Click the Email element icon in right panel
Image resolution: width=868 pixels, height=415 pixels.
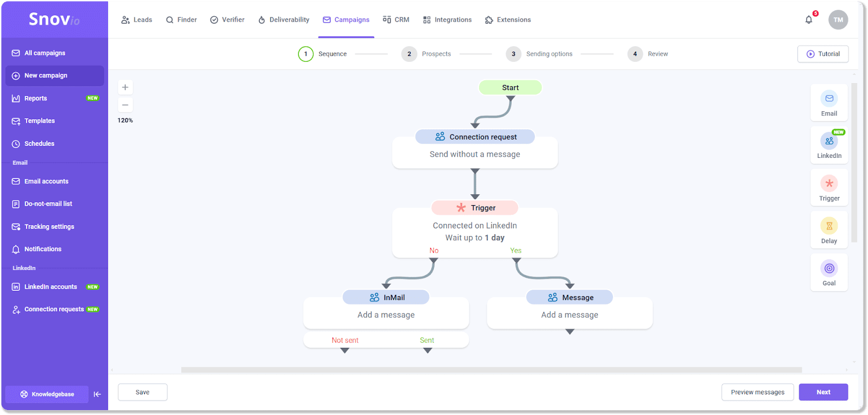pyautogui.click(x=829, y=99)
